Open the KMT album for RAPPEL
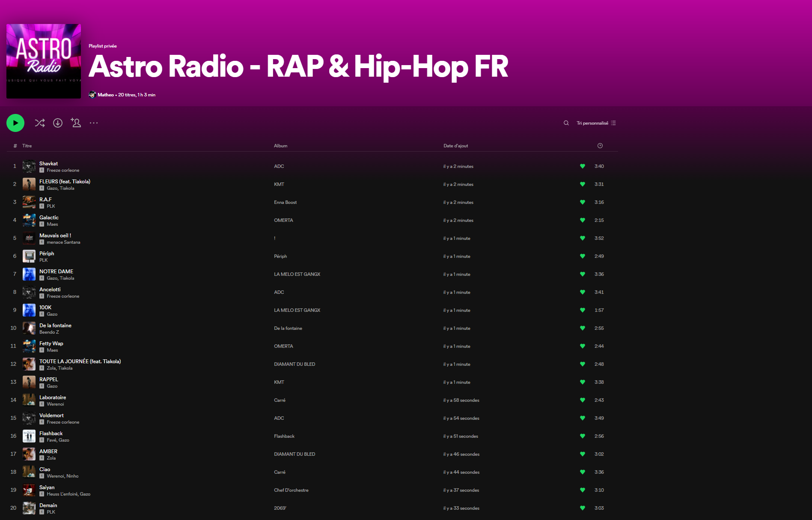 coord(279,382)
